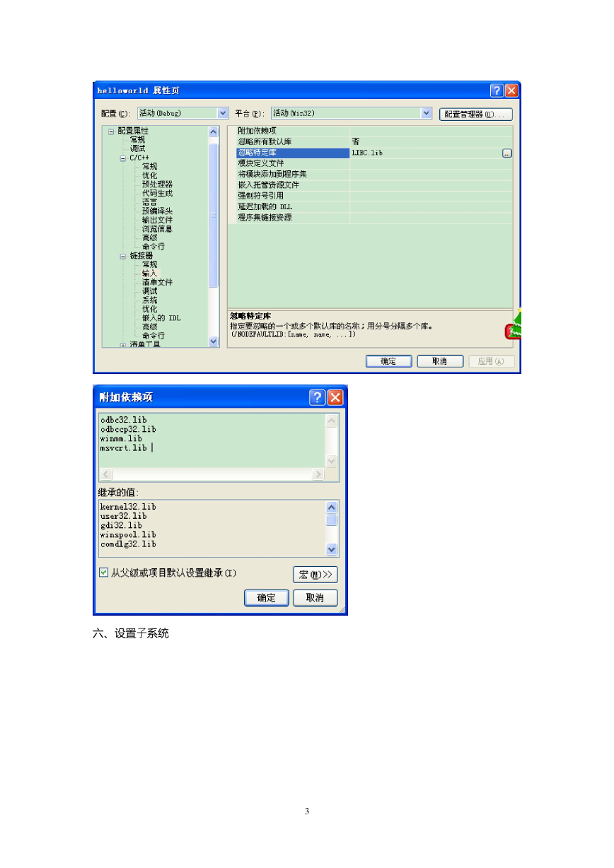Click the 宏(M)>> button
The height and width of the screenshot is (868, 614).
pos(315,574)
